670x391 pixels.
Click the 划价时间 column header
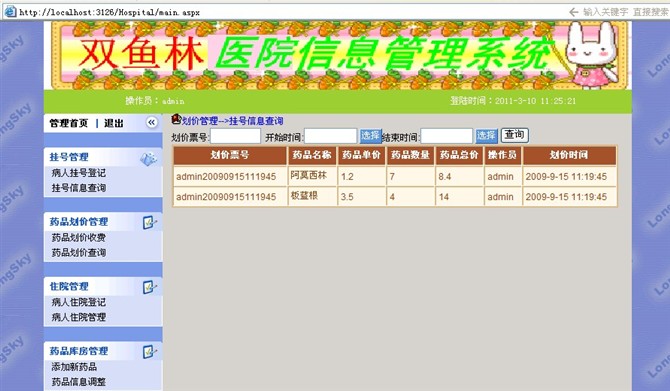569,156
